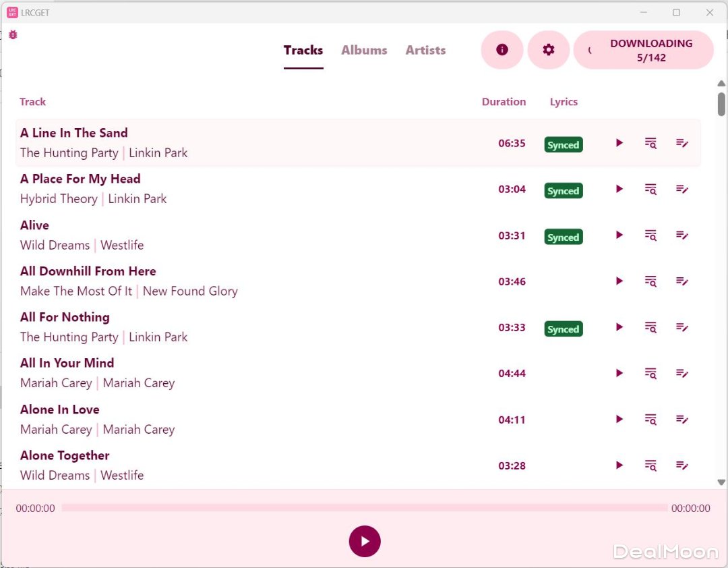Switch to the Albums tab
728x568 pixels.
click(x=364, y=50)
